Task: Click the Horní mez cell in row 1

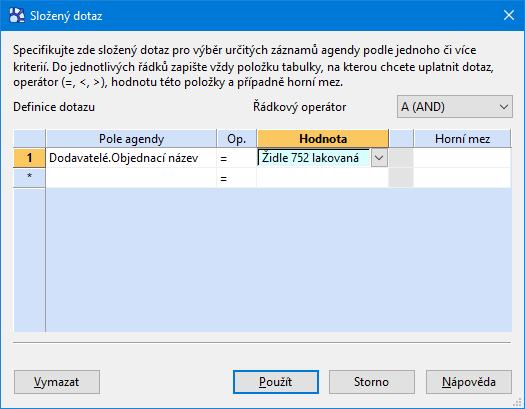Action: (x=462, y=158)
